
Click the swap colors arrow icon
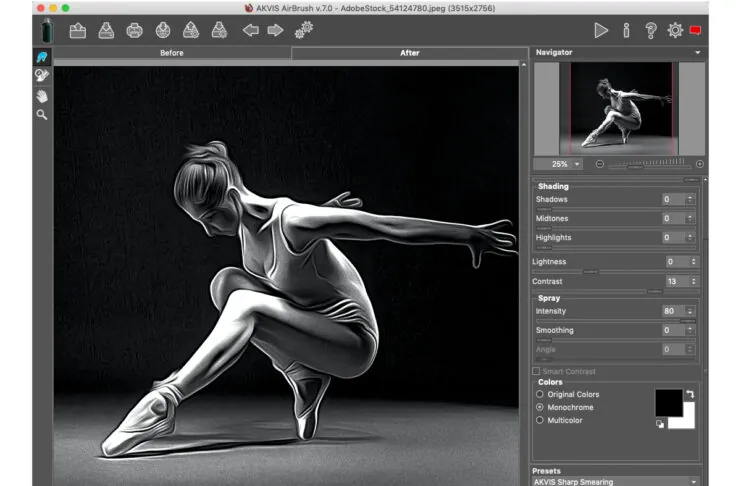[x=689, y=395]
